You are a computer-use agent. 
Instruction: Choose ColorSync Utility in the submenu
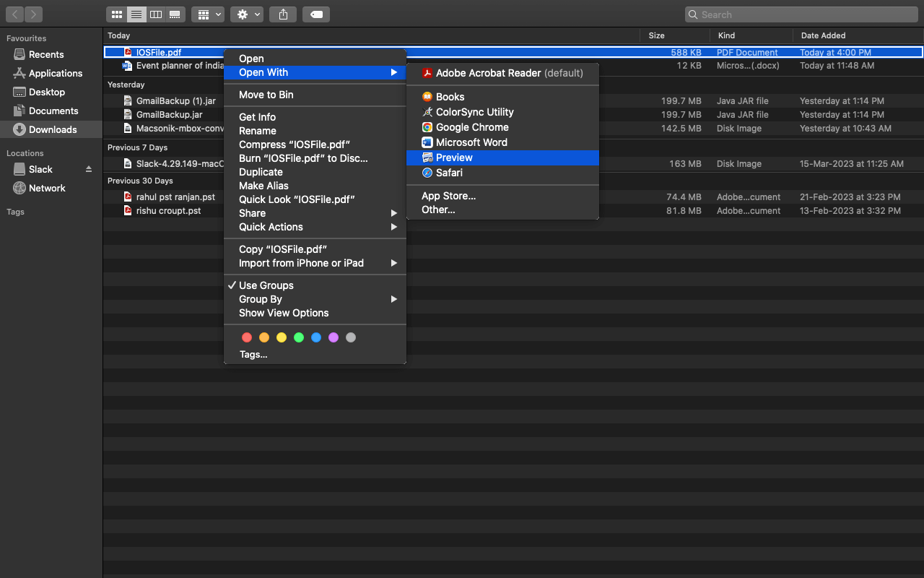click(502, 112)
